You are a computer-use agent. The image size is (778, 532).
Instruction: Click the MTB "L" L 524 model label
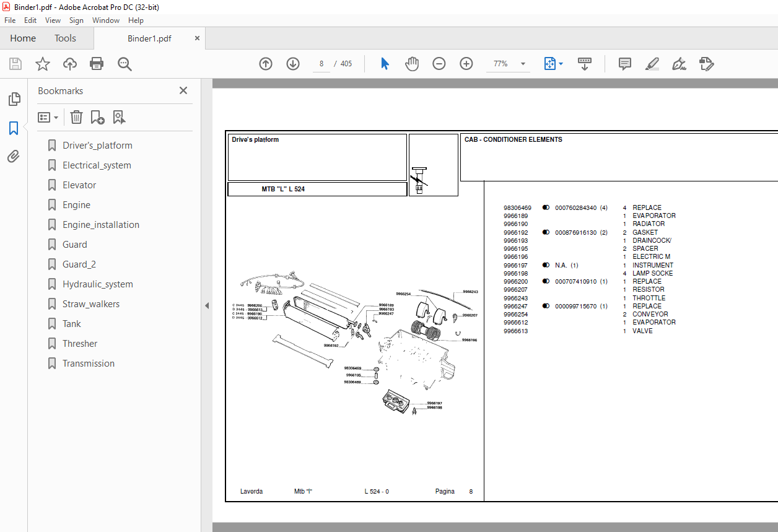point(283,190)
